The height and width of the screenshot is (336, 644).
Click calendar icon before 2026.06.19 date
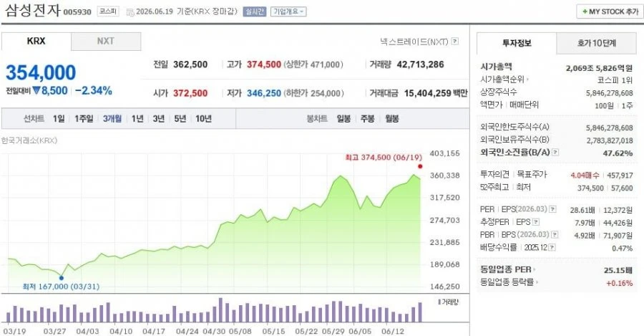[130, 12]
